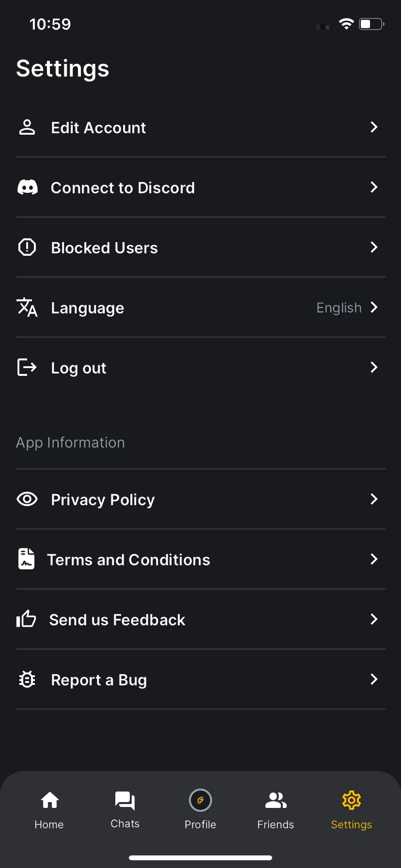Viewport: 401px width, 868px height.
Task: Tap the Blocked Users warning icon
Action: click(x=27, y=247)
